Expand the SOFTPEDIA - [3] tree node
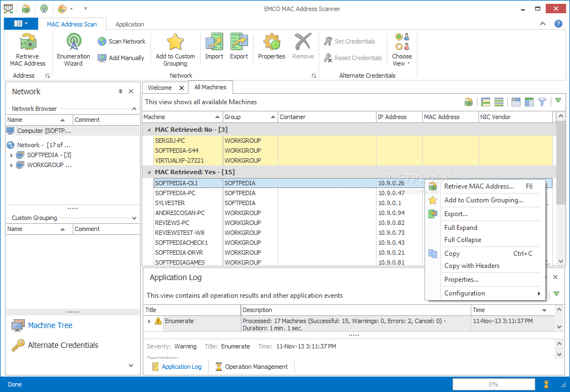570x392 pixels. tap(11, 155)
